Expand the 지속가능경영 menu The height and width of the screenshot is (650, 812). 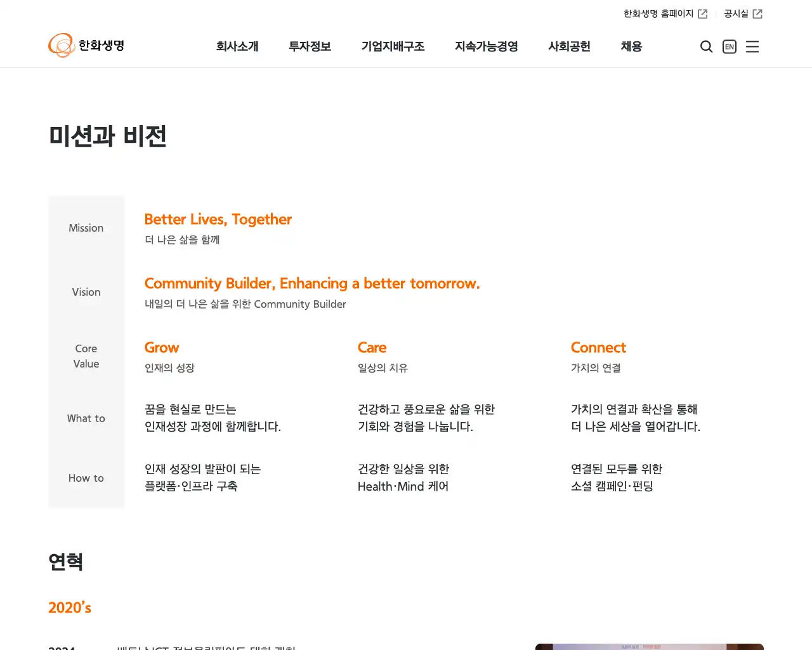pyautogui.click(x=487, y=46)
